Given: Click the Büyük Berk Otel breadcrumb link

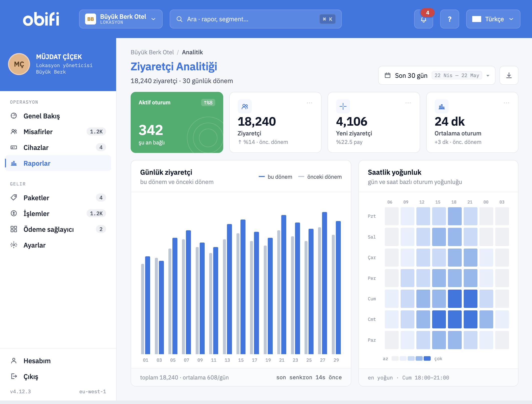Looking at the screenshot, I should [152, 52].
